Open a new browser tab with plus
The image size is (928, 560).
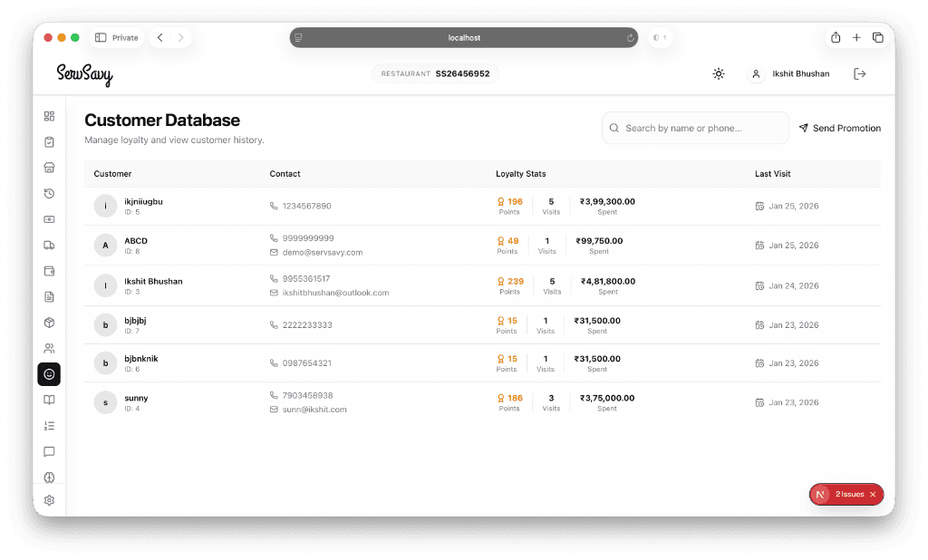pyautogui.click(x=856, y=37)
